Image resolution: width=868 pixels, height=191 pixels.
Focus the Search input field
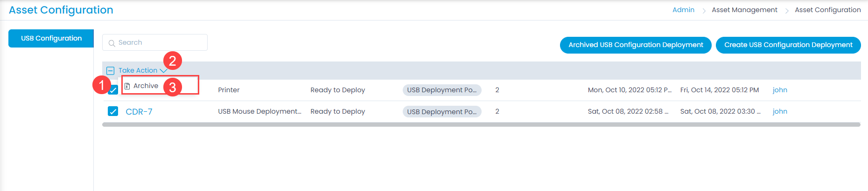click(x=155, y=42)
